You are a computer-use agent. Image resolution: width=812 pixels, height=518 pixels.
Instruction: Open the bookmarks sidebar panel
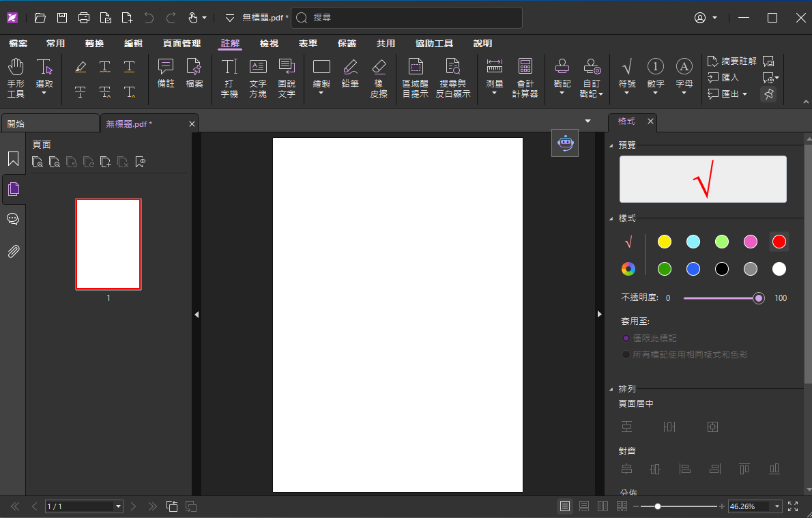pos(13,159)
